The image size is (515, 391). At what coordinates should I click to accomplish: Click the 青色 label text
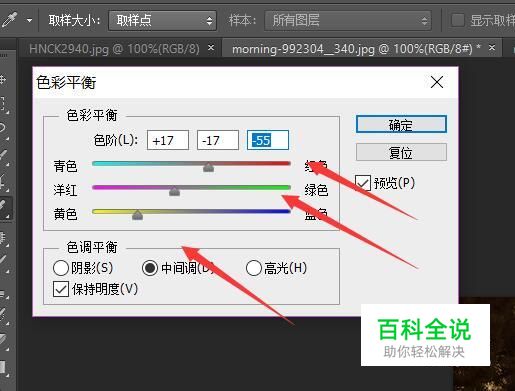tap(65, 166)
